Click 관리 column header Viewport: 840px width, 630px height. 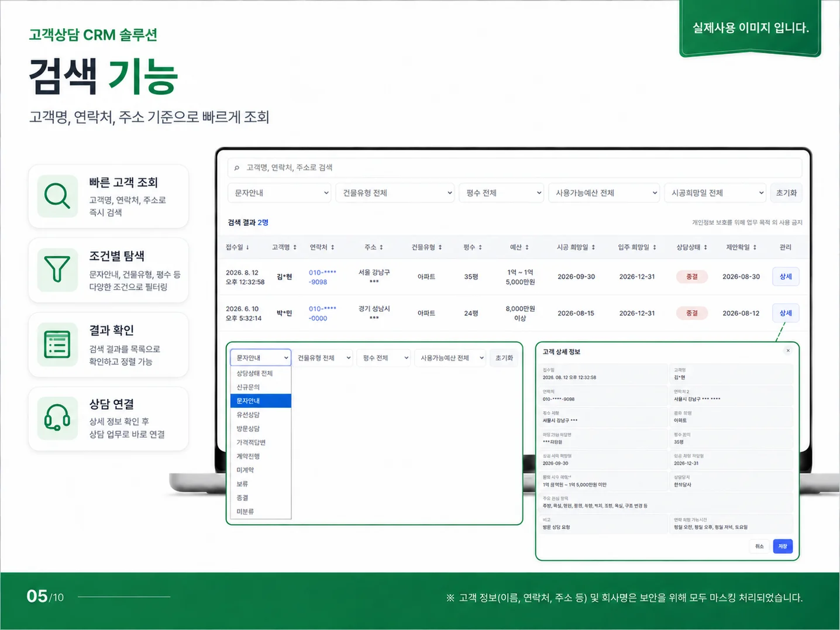click(x=785, y=247)
